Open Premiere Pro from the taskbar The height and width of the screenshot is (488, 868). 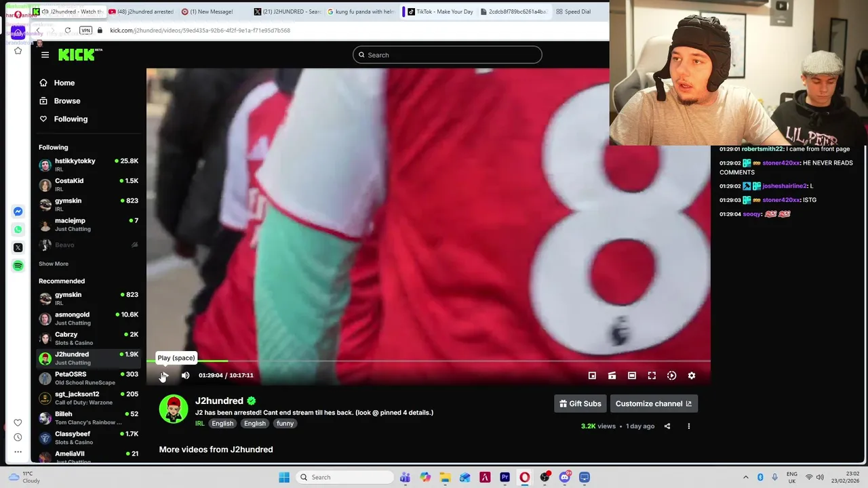point(505,477)
